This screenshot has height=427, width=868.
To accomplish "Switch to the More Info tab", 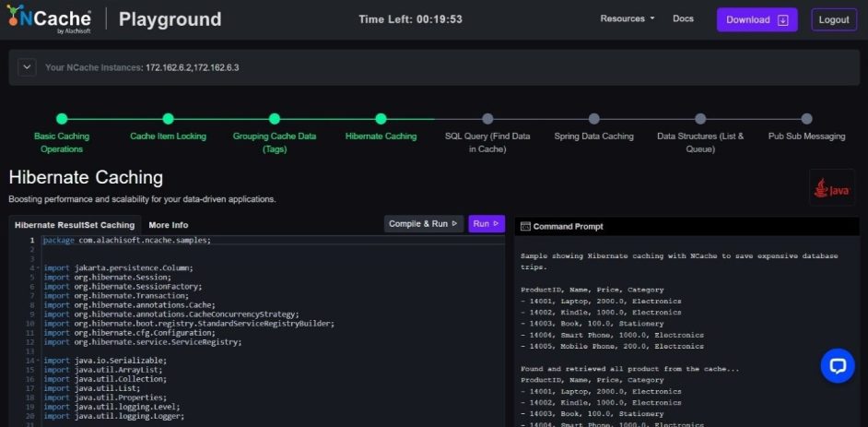I will 169,225.
